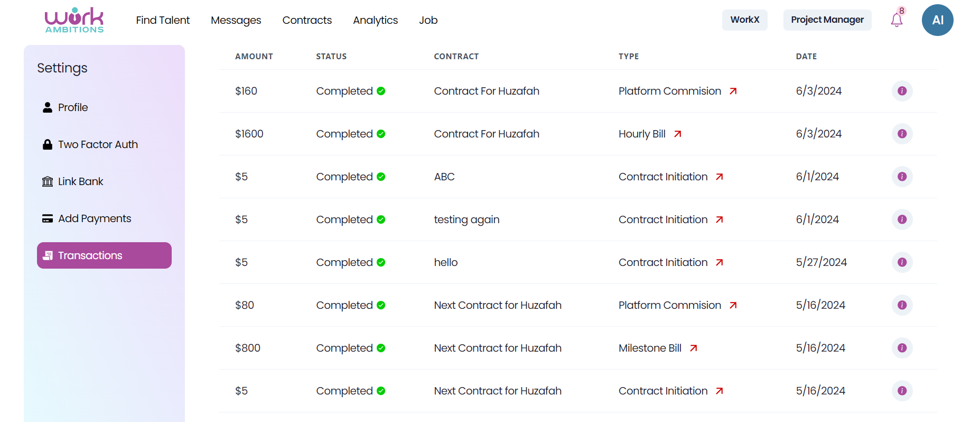Click the STATUS column header
Image resolution: width=980 pixels, height=422 pixels.
331,57
